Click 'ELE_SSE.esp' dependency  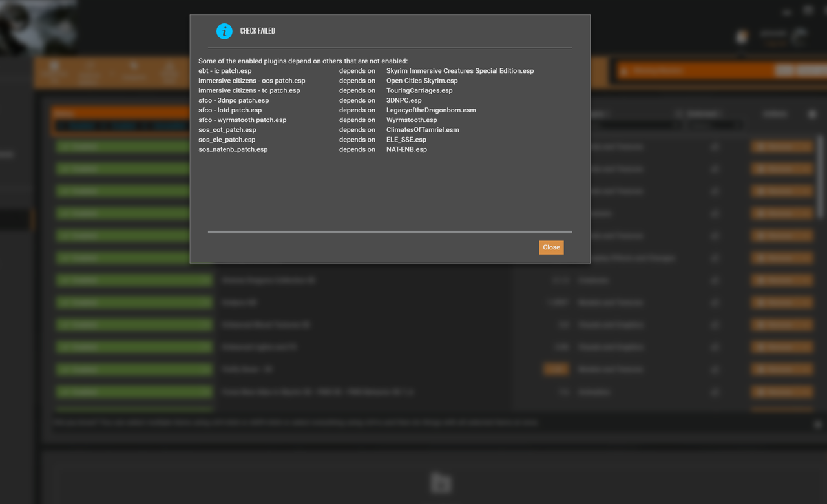(x=406, y=139)
